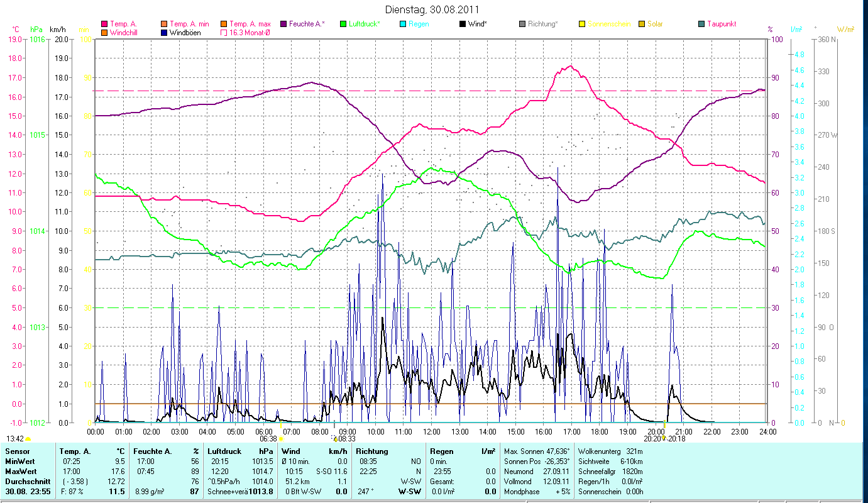
Task: Click the dark blue Windböen legend square
Action: (x=164, y=33)
